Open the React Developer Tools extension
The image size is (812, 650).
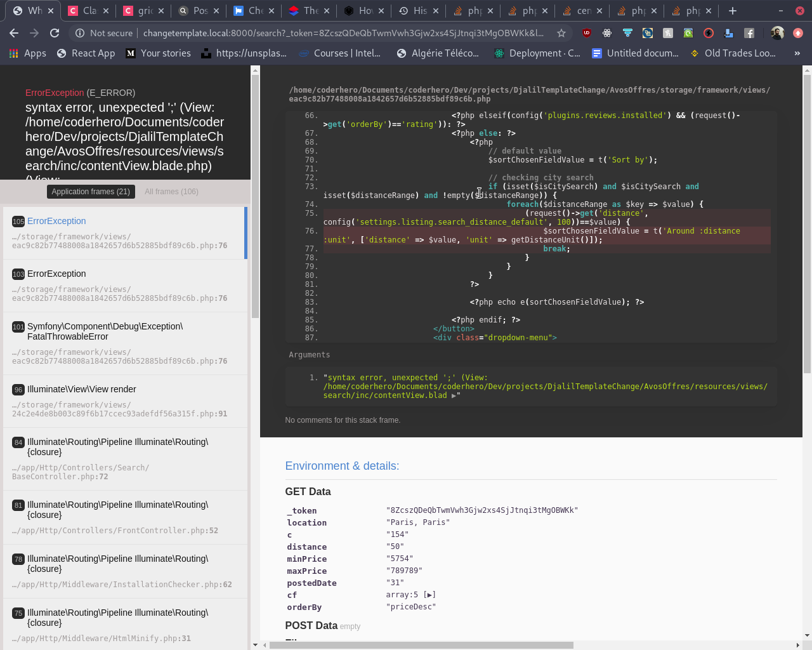[607, 33]
